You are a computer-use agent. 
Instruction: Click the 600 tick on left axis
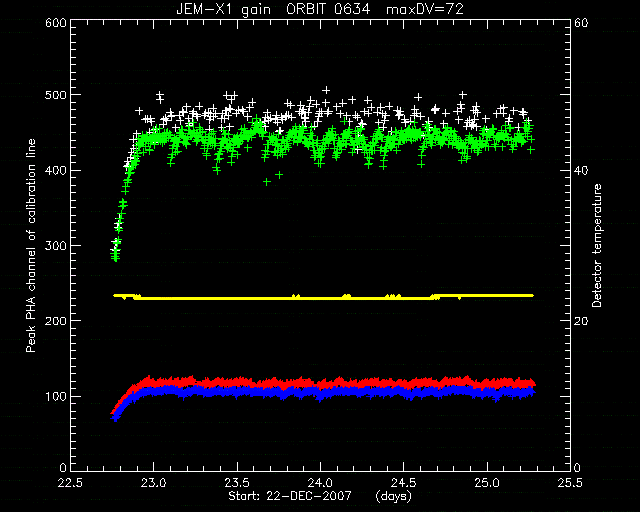56,23
